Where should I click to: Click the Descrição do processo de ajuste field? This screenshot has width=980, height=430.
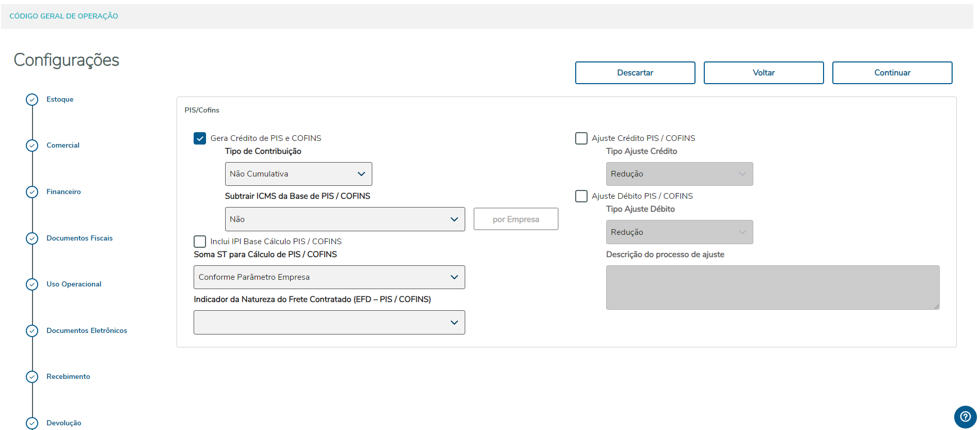772,288
